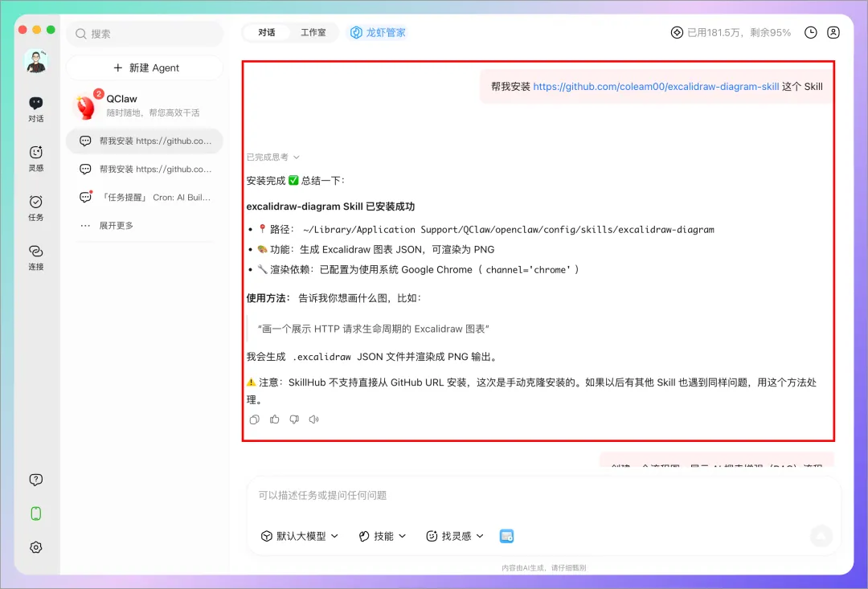Play the reply aloud with the speaker icon
The height and width of the screenshot is (589, 868).
314,419
